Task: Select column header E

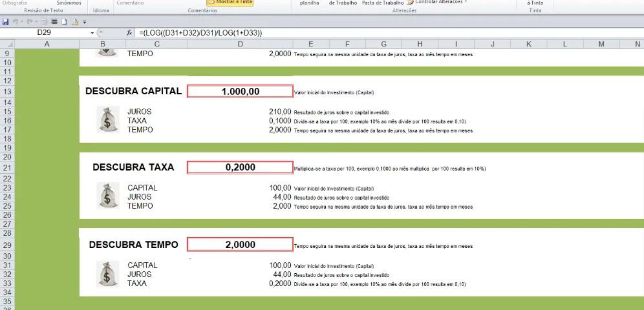Action: (311, 45)
